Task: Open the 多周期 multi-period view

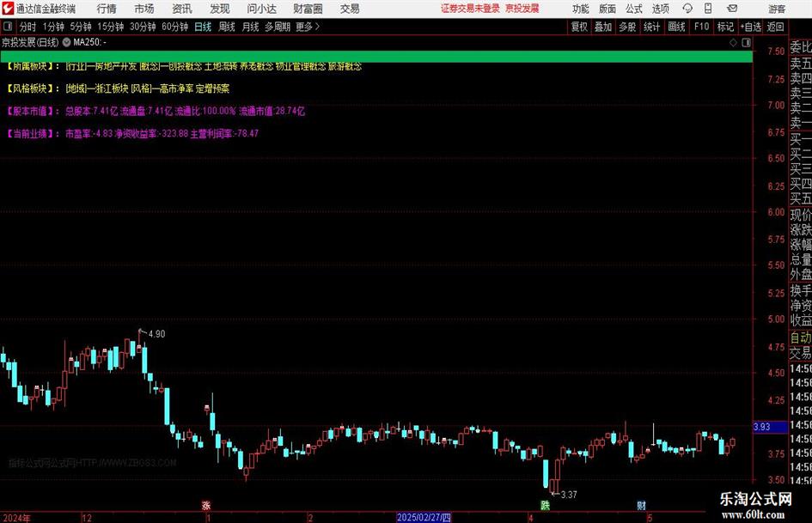Action: [x=277, y=27]
